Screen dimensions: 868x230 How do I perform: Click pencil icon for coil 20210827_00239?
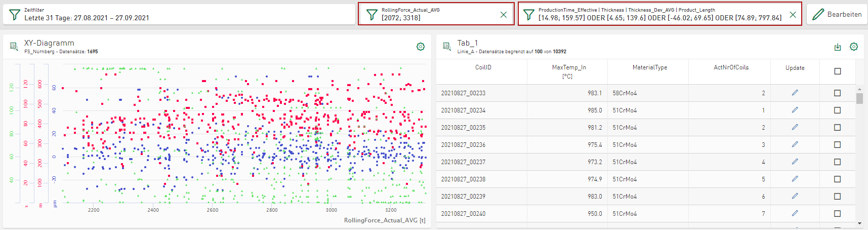[x=795, y=196]
